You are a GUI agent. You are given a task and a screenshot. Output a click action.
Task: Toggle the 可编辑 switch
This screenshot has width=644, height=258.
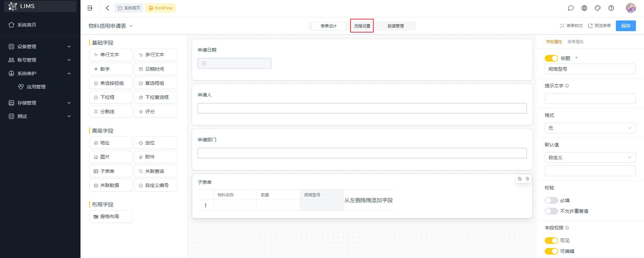pyautogui.click(x=551, y=251)
